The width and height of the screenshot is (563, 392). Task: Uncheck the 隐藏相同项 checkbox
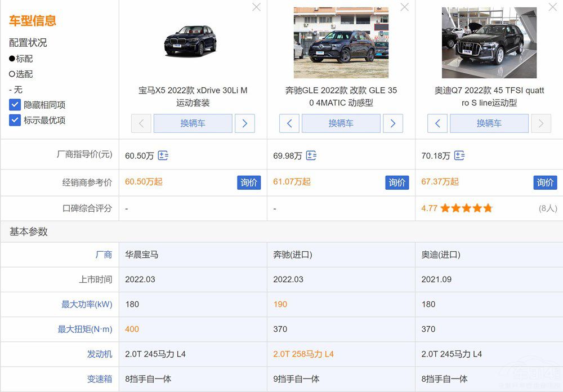(x=15, y=105)
